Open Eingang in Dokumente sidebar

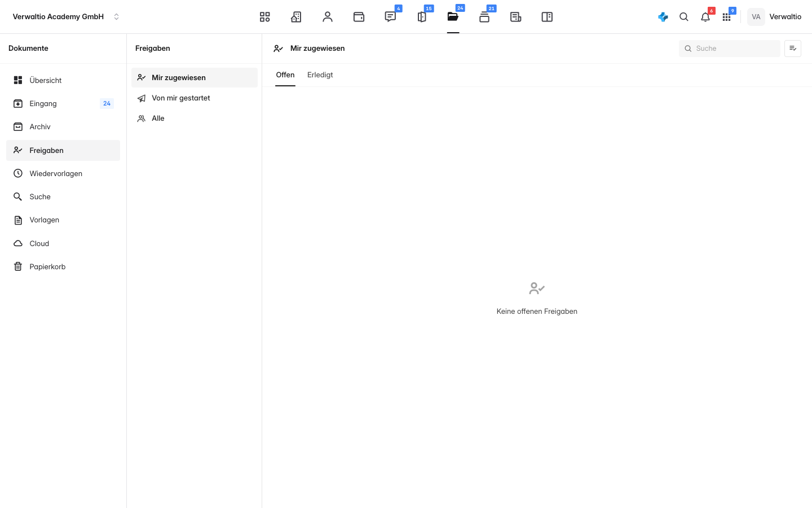pyautogui.click(x=63, y=103)
